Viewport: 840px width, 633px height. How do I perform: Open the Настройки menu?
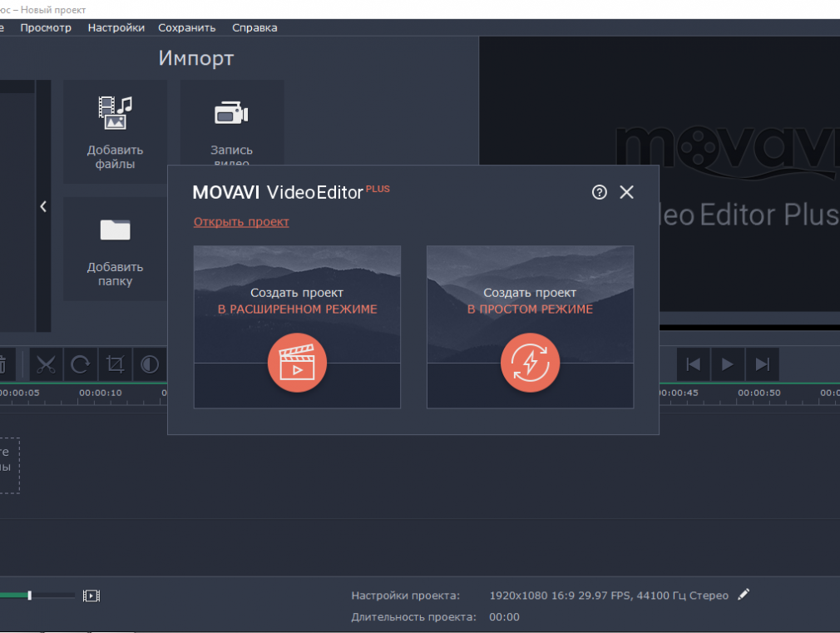click(x=116, y=28)
